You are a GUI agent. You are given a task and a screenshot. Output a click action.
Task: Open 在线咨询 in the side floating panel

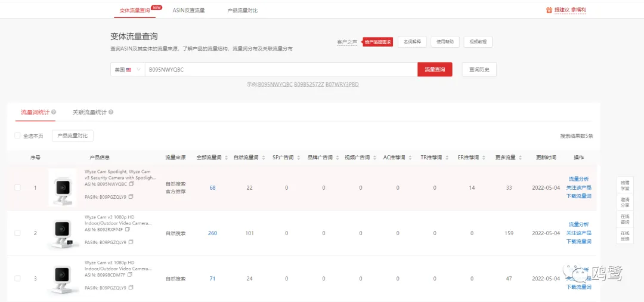[x=625, y=218]
